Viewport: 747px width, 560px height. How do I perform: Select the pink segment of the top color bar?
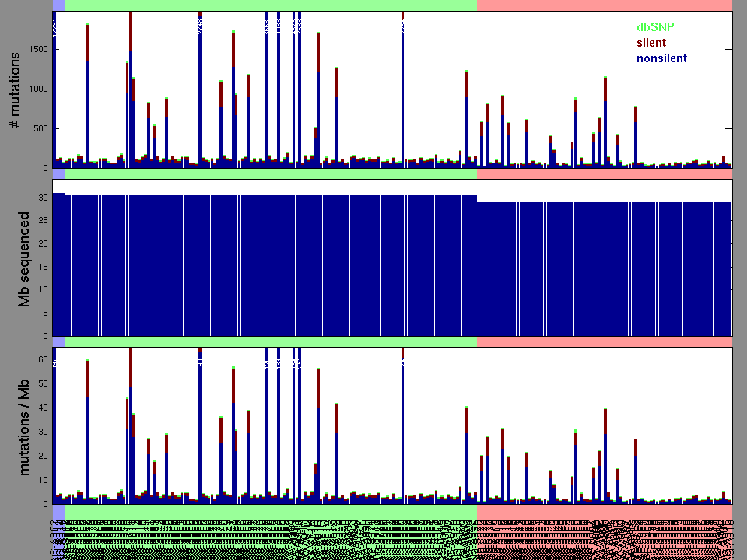pos(604,5)
